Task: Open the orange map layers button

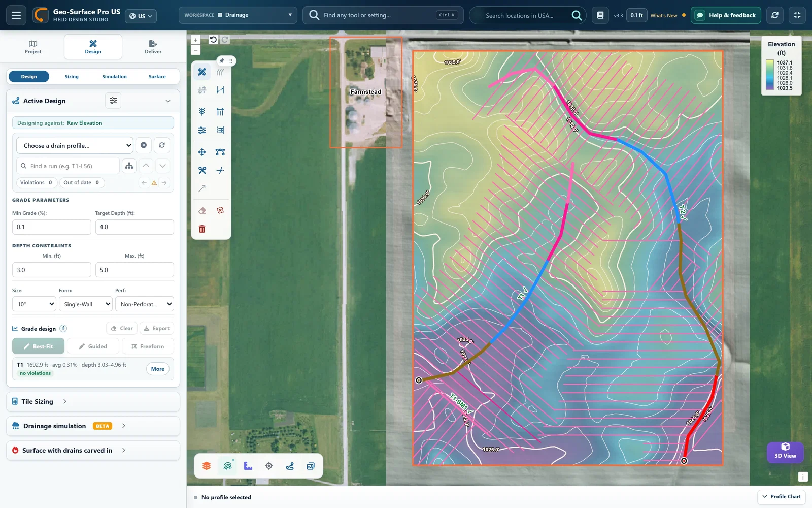Action: point(207,466)
